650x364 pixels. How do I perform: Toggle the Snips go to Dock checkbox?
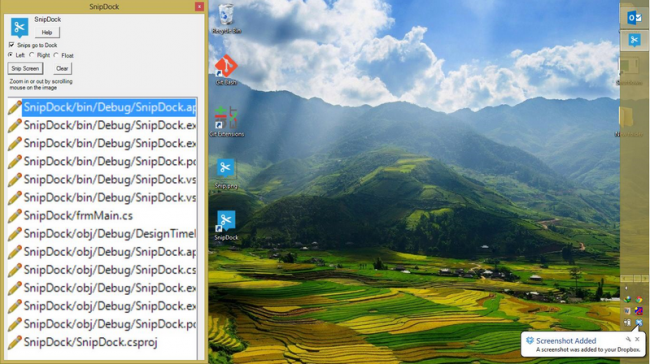click(11, 45)
